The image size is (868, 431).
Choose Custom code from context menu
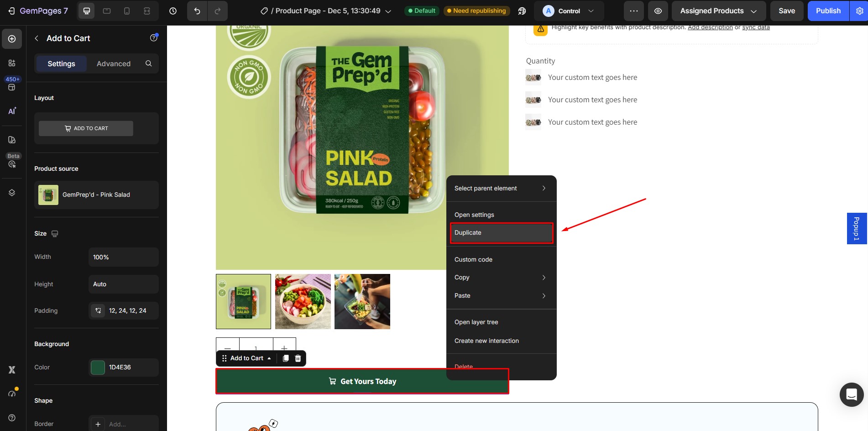501,259
